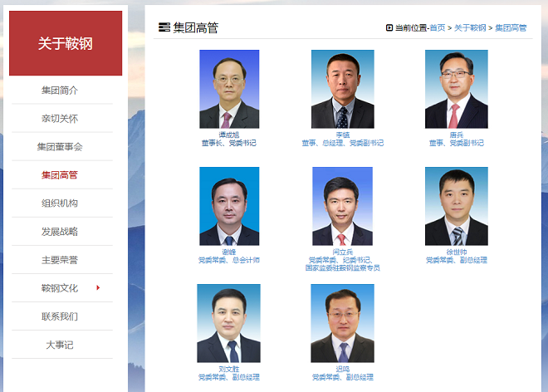Open 谭成旭 chairman portrait photo

click(x=229, y=89)
